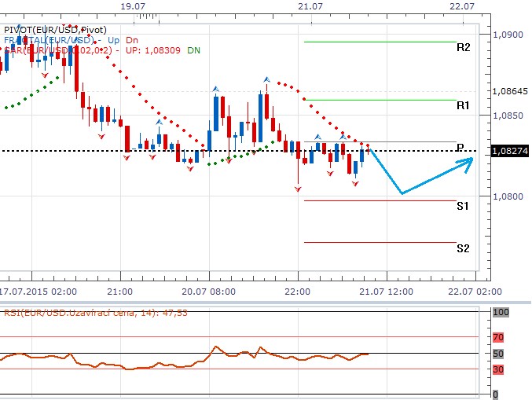The image size is (532, 400).
Task: Click the S2 support level label
Action: click(463, 248)
